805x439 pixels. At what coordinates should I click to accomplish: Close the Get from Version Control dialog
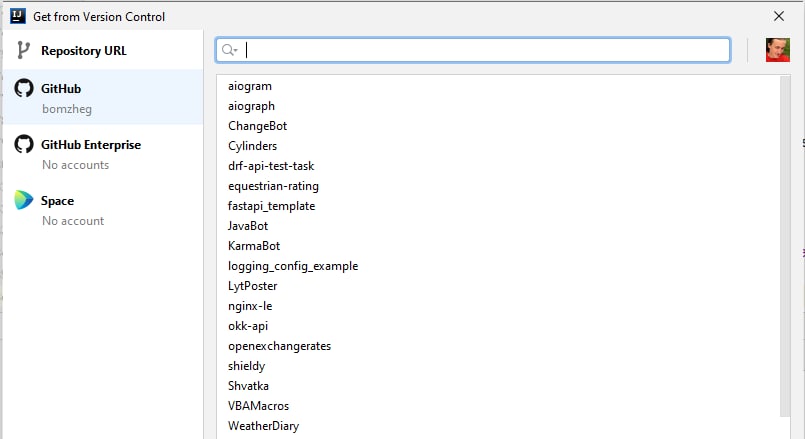[x=779, y=16]
